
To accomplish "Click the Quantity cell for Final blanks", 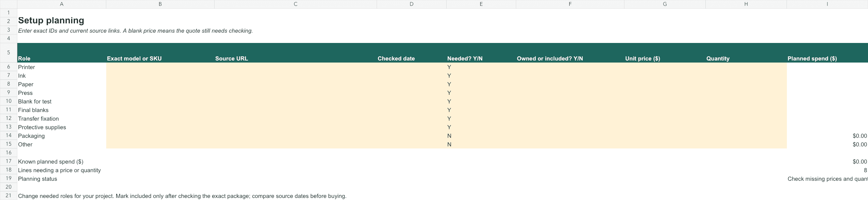I will 746,110.
